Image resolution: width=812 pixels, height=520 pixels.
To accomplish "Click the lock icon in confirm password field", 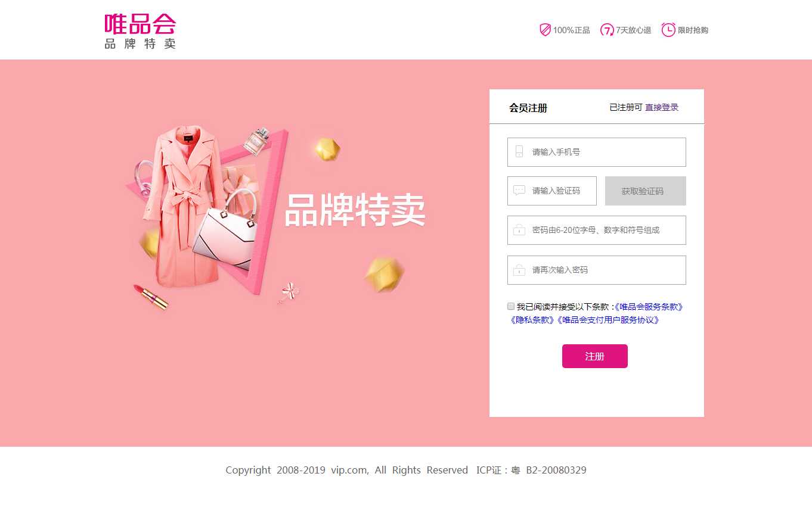I will click(519, 270).
